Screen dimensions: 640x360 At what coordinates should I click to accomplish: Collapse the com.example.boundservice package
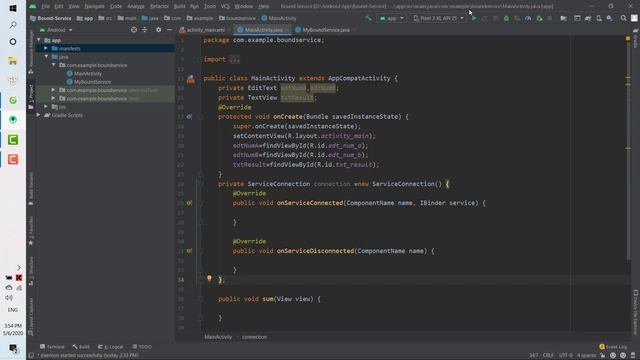point(53,65)
